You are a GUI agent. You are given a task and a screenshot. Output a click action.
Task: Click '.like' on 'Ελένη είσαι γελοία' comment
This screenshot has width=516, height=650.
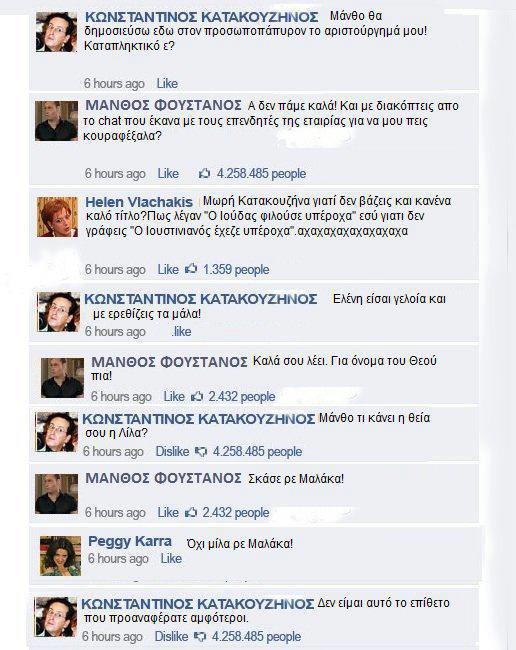point(181,331)
